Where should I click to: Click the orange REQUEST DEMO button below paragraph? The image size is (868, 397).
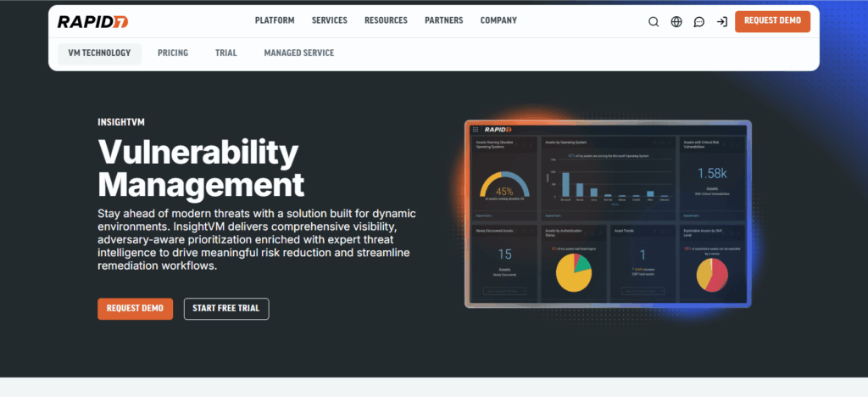click(135, 309)
